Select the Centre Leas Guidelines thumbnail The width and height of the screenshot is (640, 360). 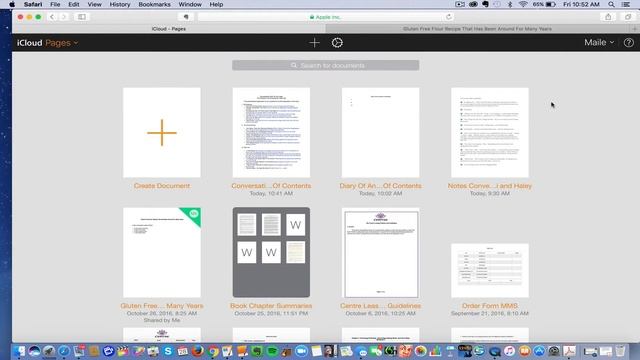(x=380, y=253)
